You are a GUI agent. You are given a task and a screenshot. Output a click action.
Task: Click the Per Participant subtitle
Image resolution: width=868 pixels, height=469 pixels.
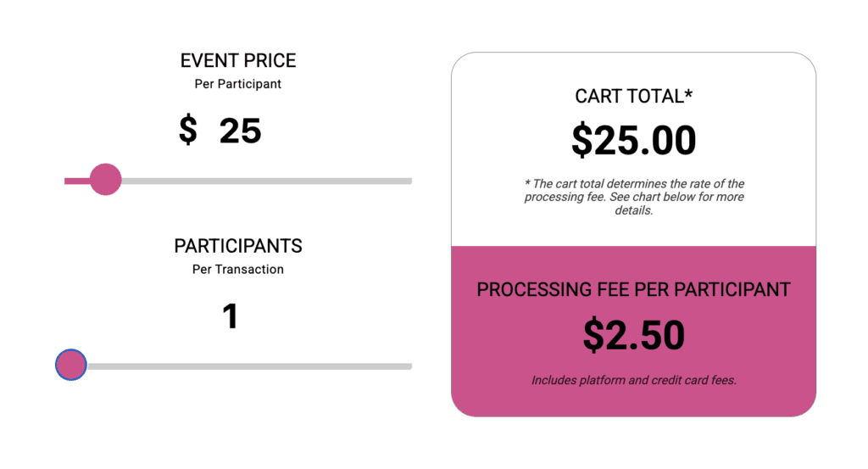(238, 84)
